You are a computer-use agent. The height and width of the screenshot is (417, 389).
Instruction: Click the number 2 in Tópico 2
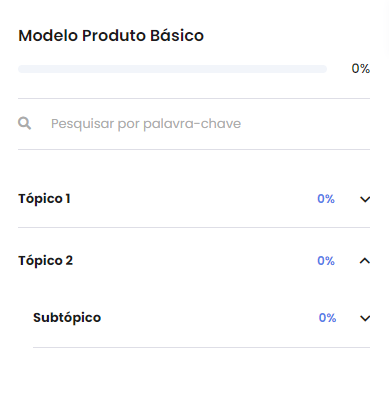(69, 261)
